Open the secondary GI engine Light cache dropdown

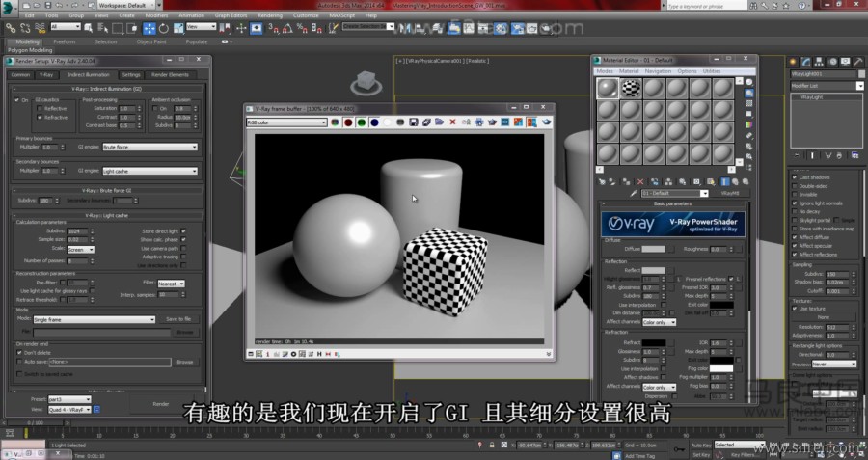149,171
